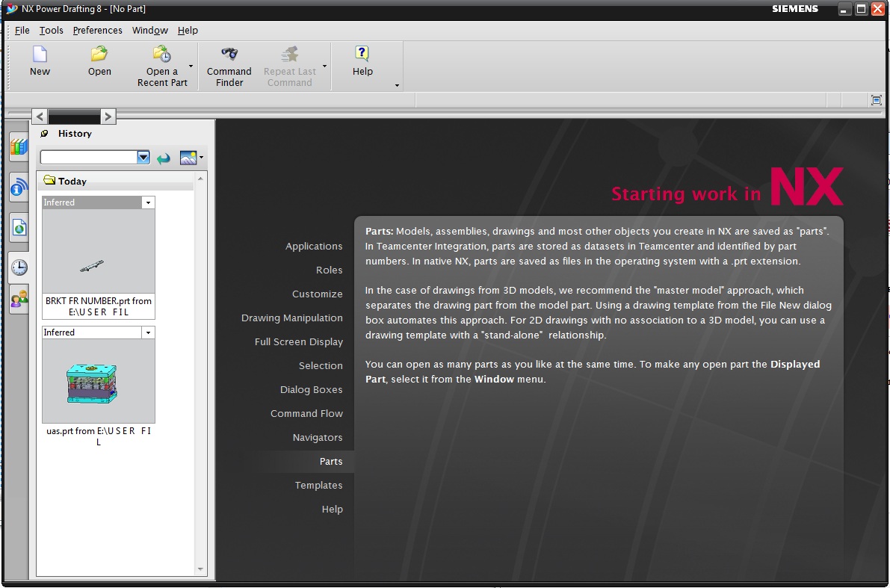
Task: Open the info feed sidebar tab
Action: click(19, 188)
